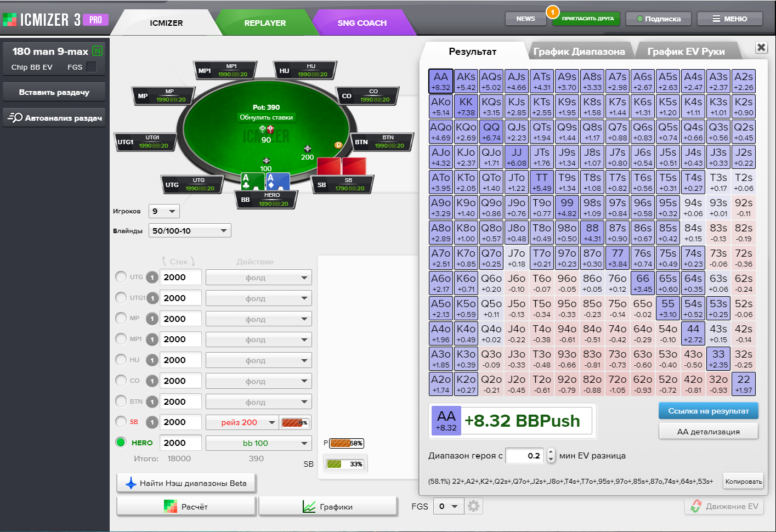Click the CO seat plate on table
This screenshot has height=532, width=776.
pyautogui.click(x=367, y=95)
